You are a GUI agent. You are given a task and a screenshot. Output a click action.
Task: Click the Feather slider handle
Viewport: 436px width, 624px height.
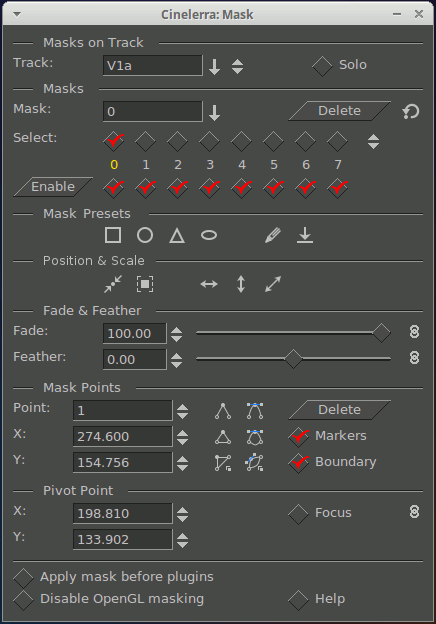(293, 359)
